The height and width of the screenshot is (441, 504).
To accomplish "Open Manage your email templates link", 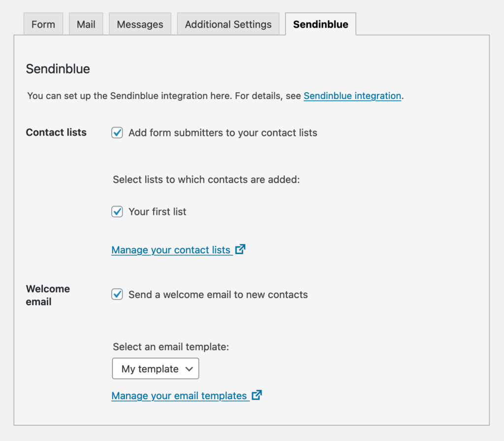I will (x=179, y=396).
